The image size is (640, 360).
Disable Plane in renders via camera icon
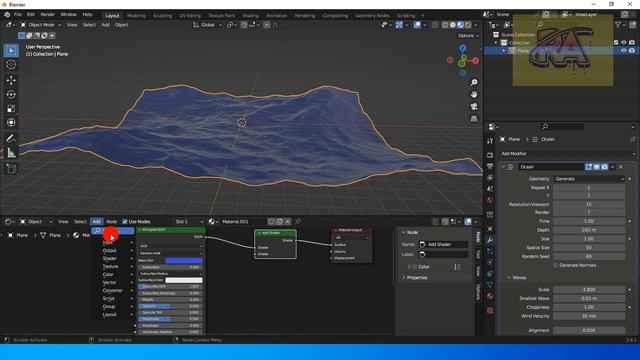point(632,51)
